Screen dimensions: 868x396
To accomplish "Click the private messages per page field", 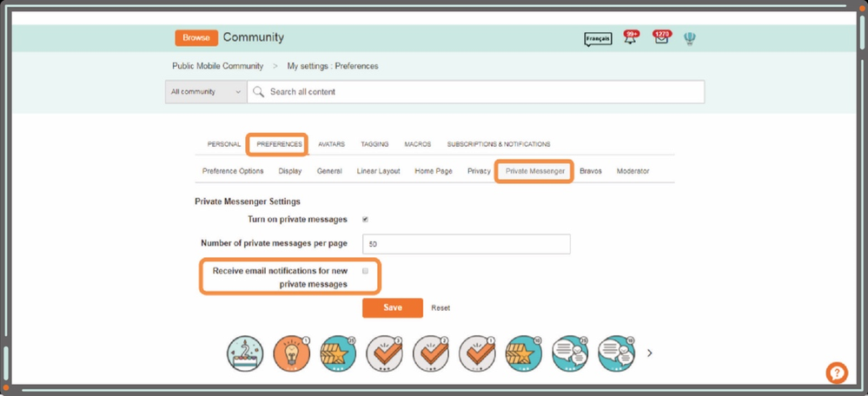I will point(467,244).
